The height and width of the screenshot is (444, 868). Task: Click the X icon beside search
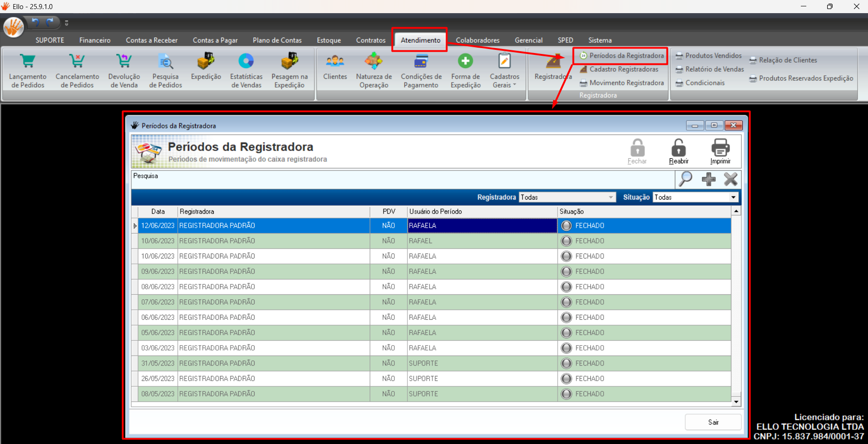coord(731,180)
